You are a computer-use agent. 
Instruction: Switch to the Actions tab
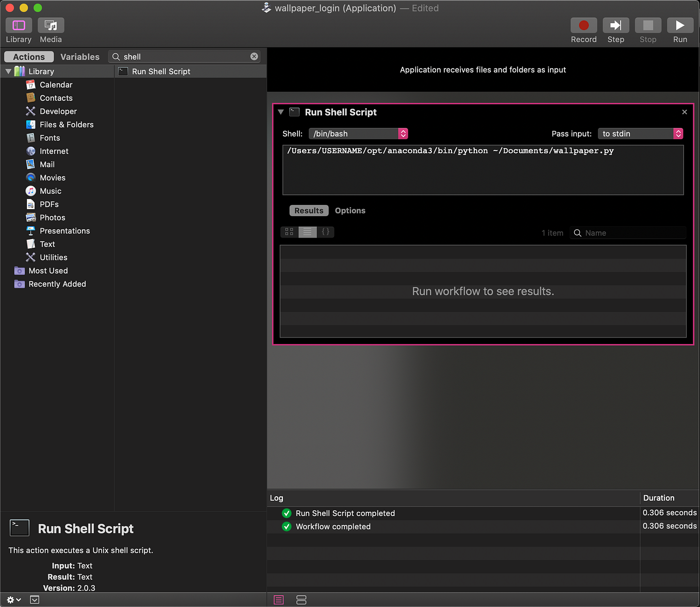click(x=29, y=57)
